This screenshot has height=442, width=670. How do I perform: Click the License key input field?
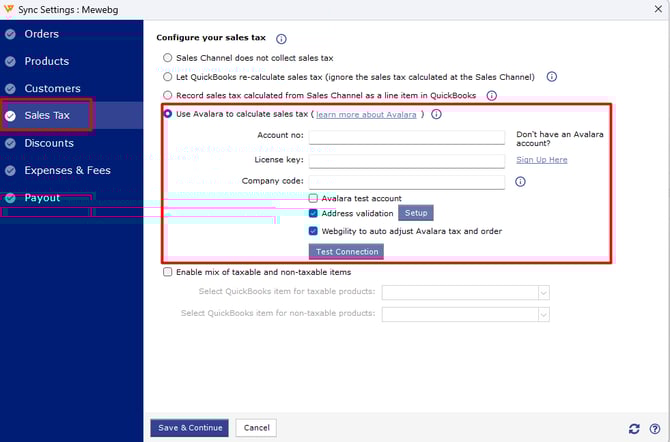pyautogui.click(x=406, y=161)
